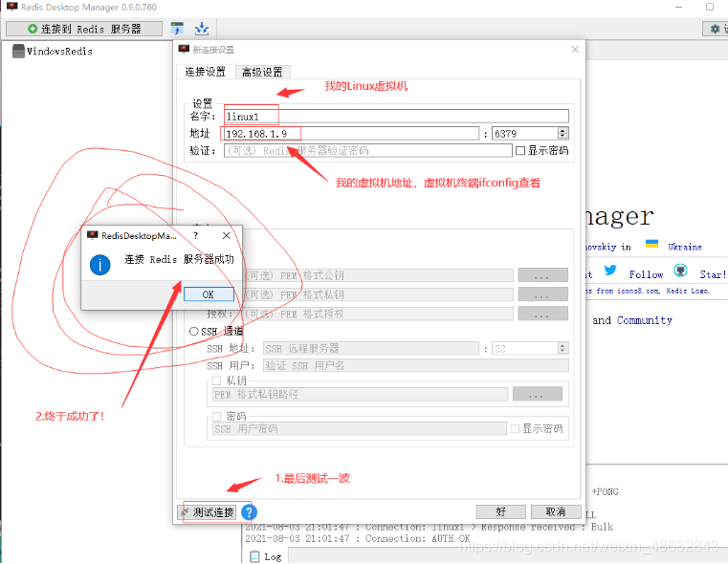Click the 名字 input field containing linux1
This screenshot has width=728, height=564.
click(396, 117)
